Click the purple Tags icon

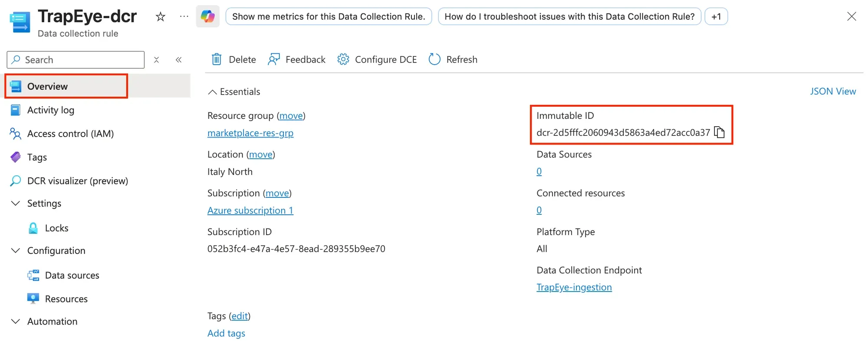click(15, 157)
